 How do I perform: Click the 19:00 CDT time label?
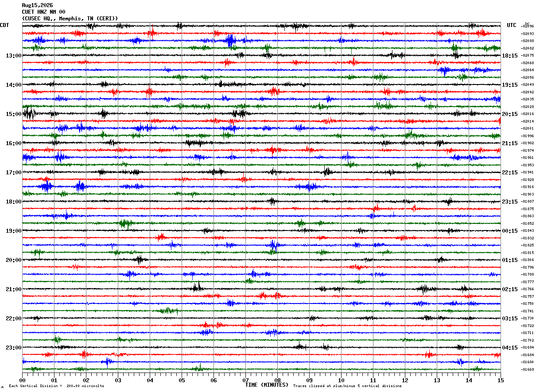[x=13, y=231]
